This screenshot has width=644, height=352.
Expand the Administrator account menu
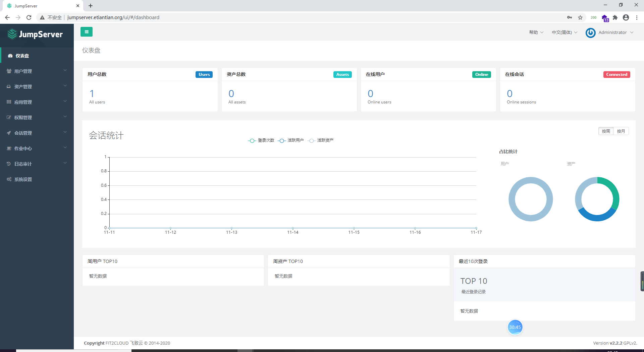point(613,32)
